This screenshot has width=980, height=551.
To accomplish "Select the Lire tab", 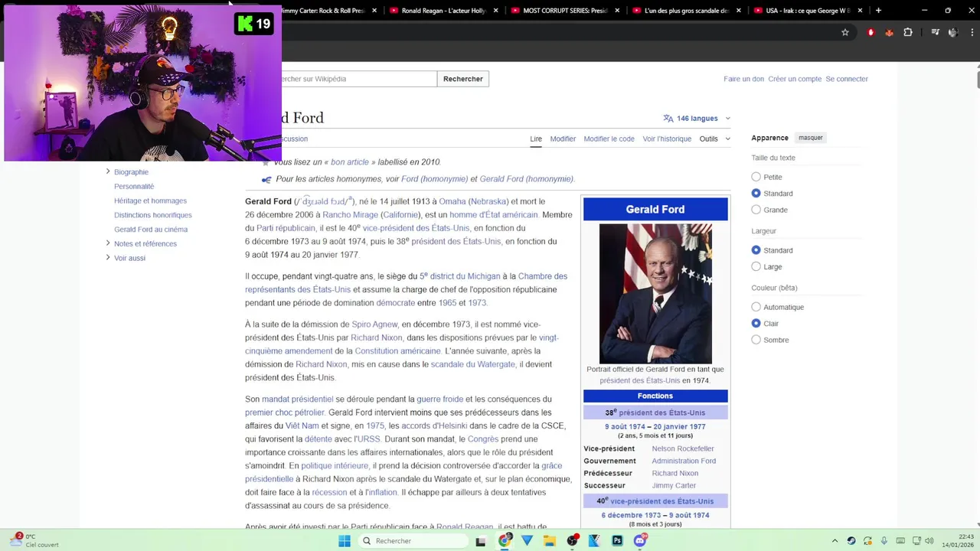I will click(536, 139).
